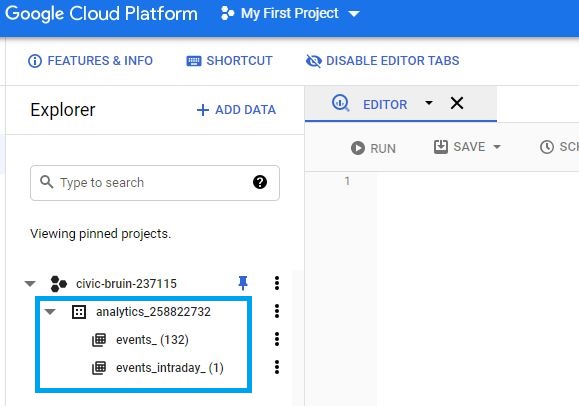Open actions menu for analytics_258822732

tap(277, 311)
